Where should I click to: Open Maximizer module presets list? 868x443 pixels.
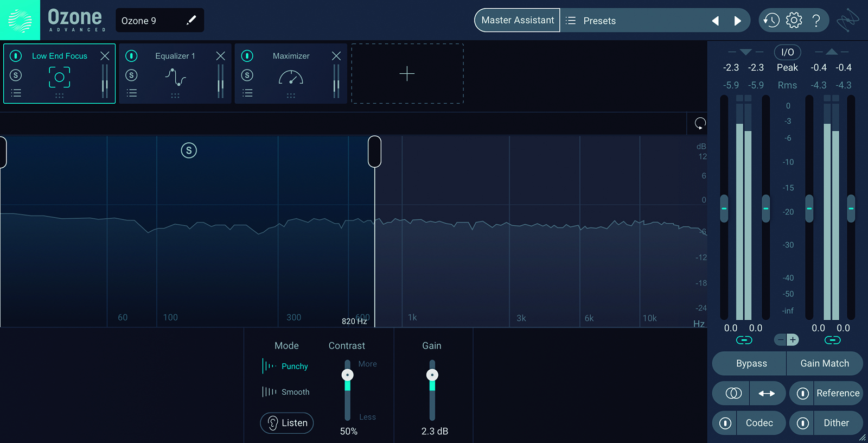point(247,93)
